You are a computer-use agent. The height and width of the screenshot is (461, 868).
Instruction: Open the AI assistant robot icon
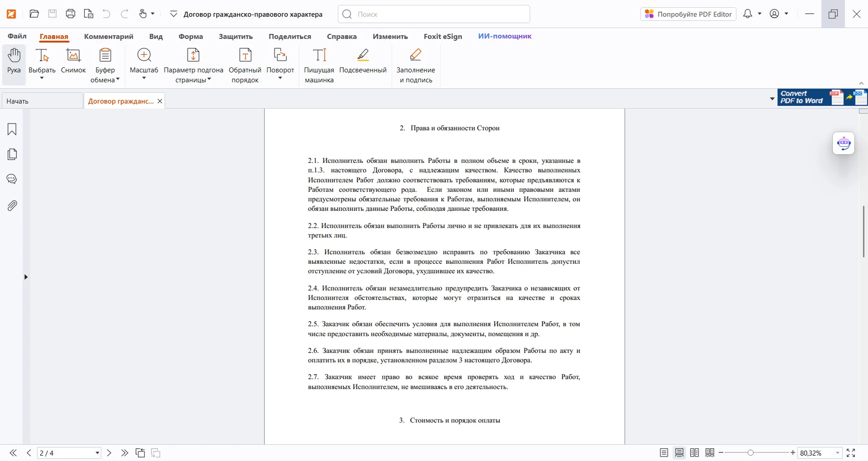click(x=844, y=143)
